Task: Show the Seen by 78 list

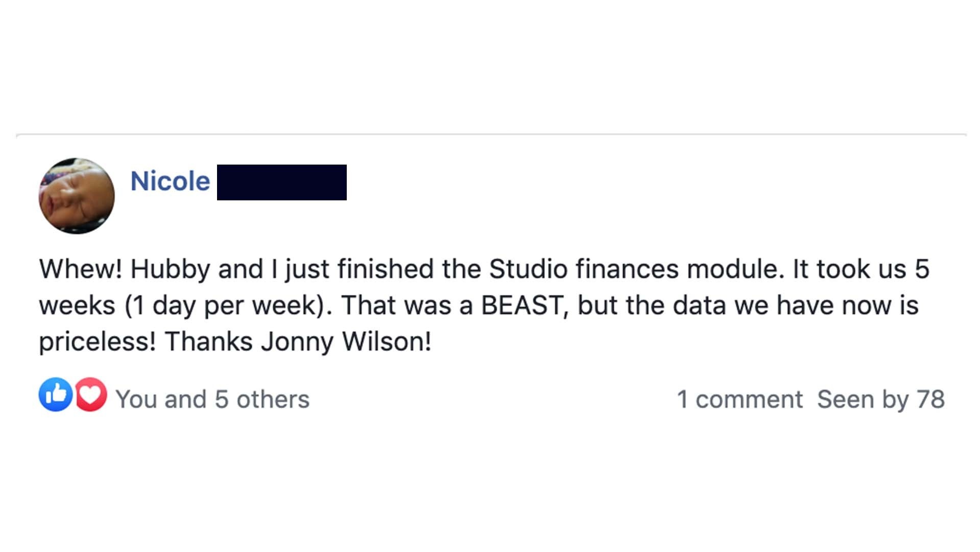Action: tap(880, 399)
